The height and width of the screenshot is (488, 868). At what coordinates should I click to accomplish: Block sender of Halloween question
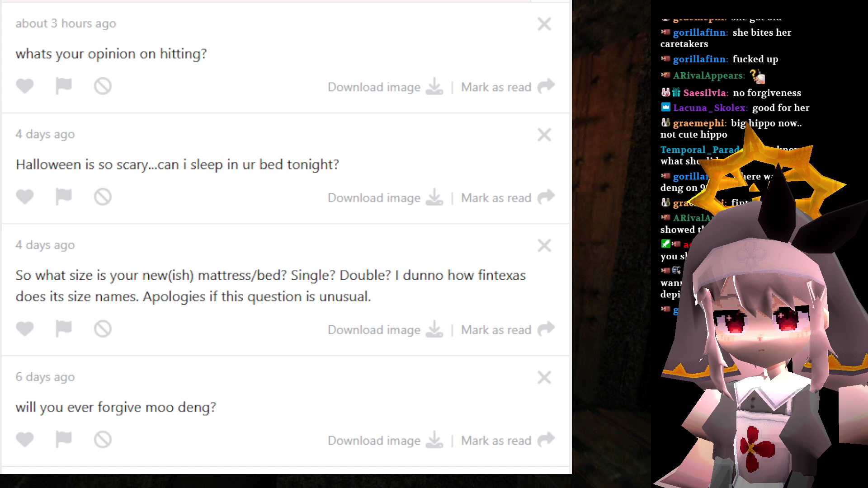tap(103, 197)
